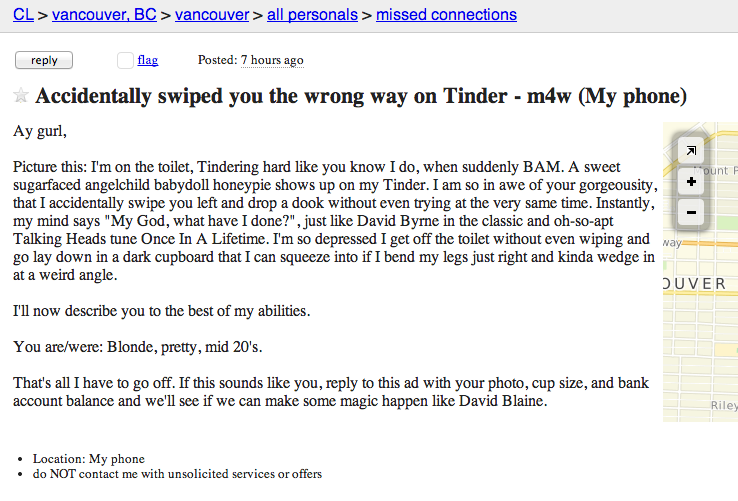Click the 'Ay gurl,' greeting text
738x501 pixels.
[x=40, y=131]
